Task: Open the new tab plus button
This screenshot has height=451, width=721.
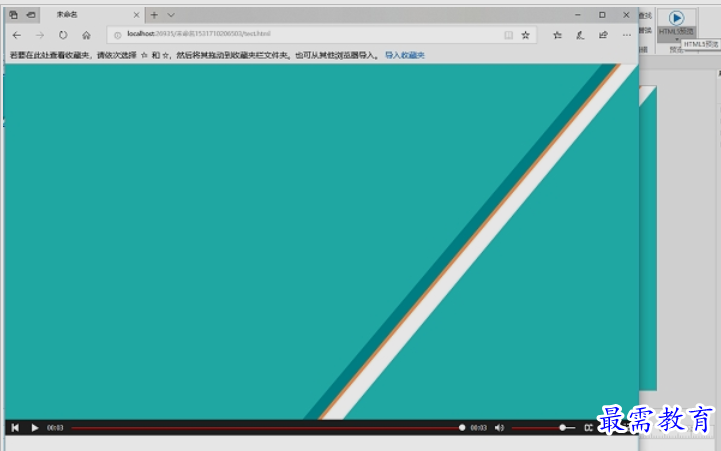Action: pyautogui.click(x=154, y=15)
